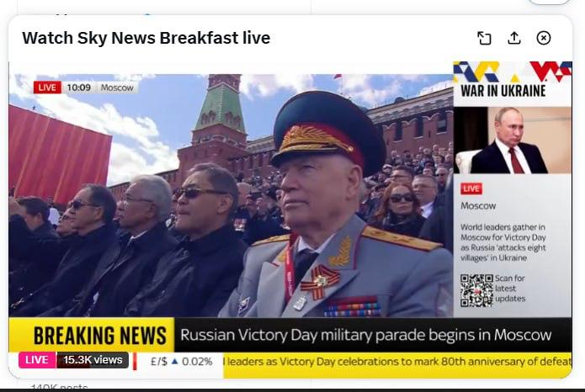Click the red LIVE badge beside 10:09
The image size is (585, 392).
point(47,87)
